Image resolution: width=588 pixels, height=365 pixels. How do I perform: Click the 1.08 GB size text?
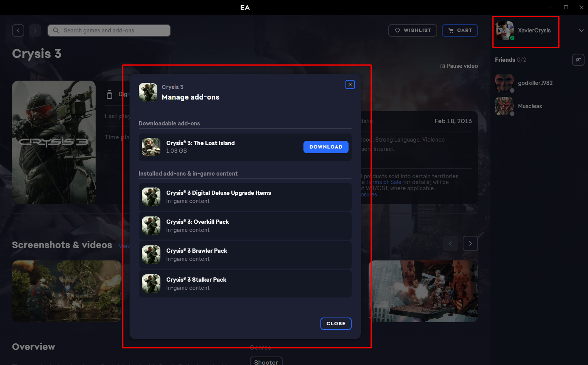177,151
